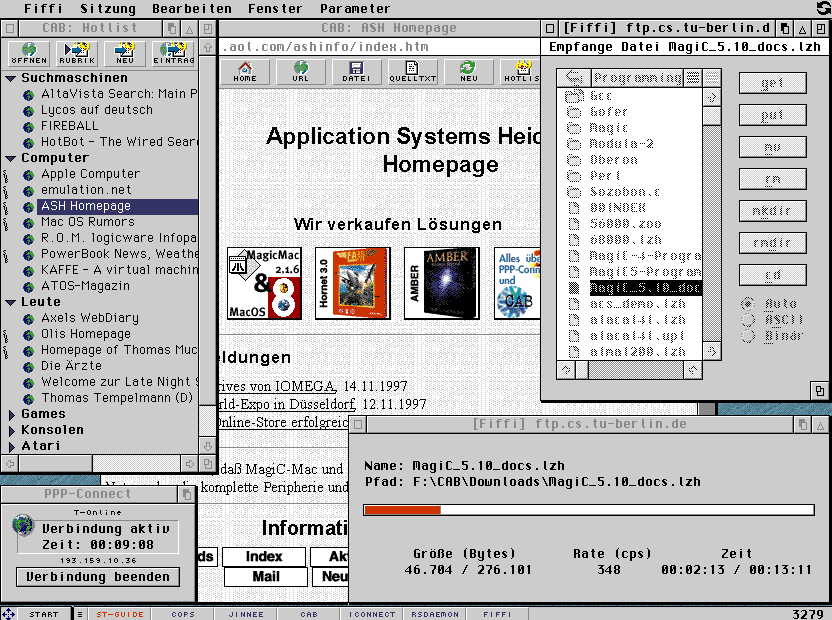Select the Auto transfer mode radio button
The height and width of the screenshot is (620, 832).
coord(748,304)
